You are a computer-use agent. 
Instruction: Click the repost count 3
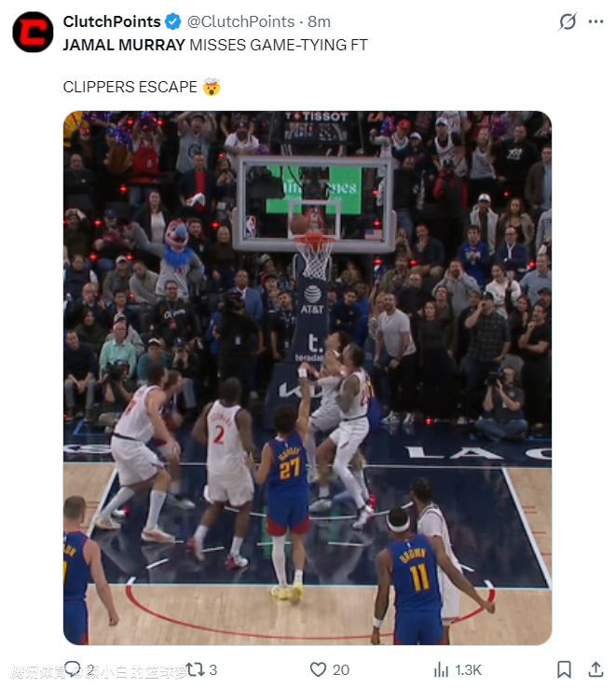pyautogui.click(x=213, y=670)
